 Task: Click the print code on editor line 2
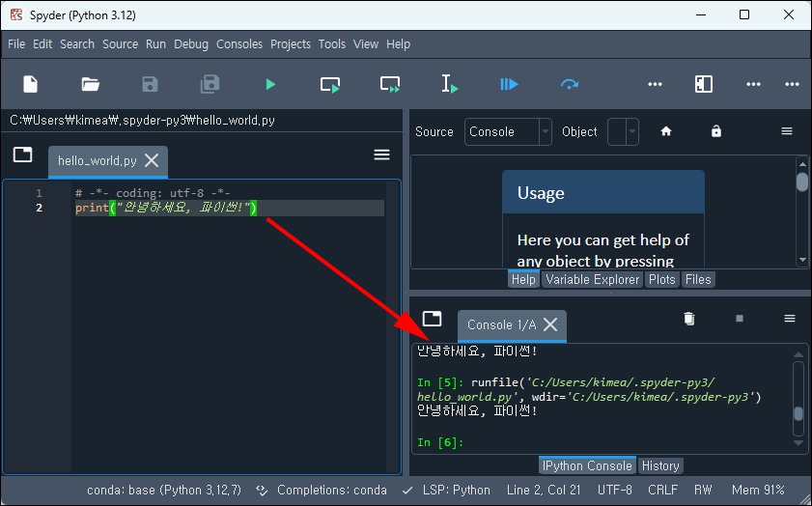point(166,209)
